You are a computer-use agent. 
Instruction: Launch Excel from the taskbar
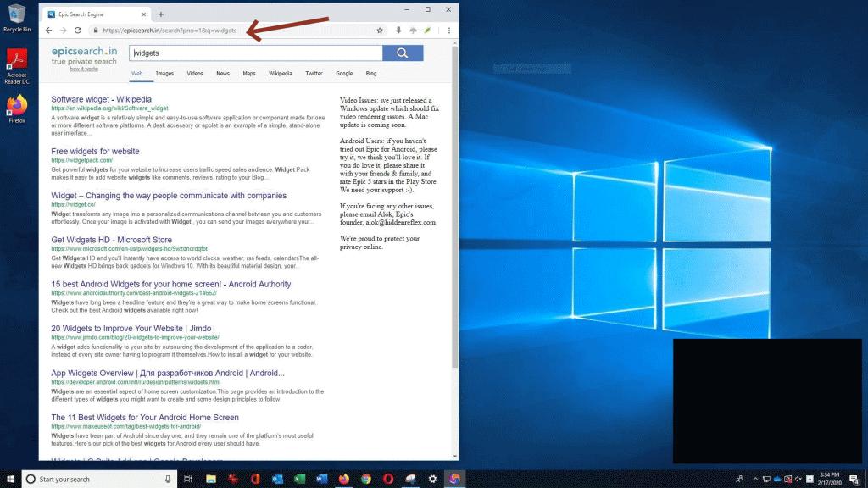click(299, 480)
